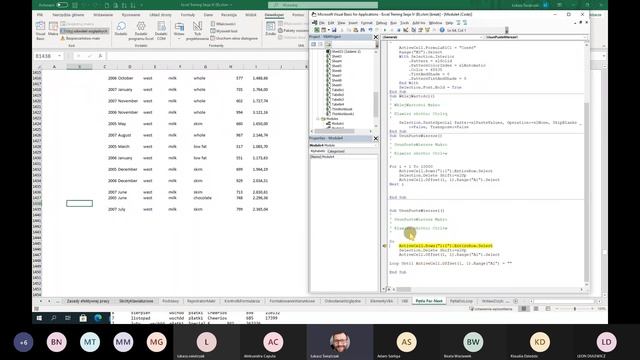Click Uruchom okno dialogowe button
640x360 pixels.
(x=234, y=38)
